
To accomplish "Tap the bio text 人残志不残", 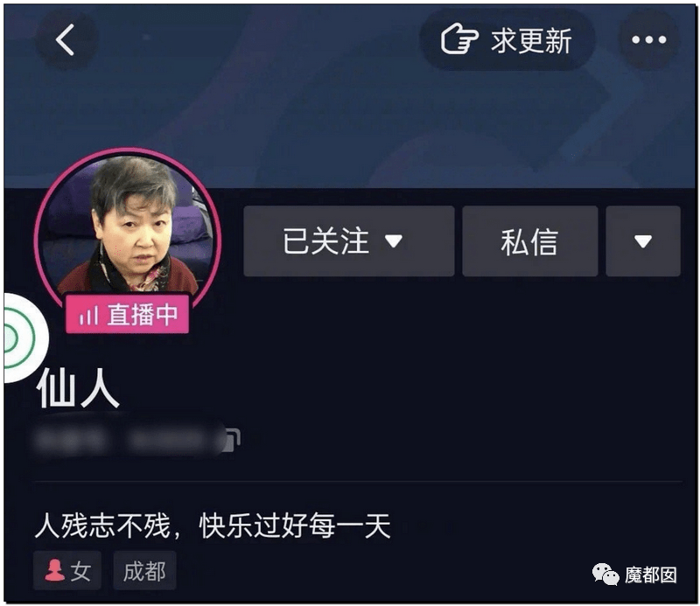I will click(x=102, y=526).
